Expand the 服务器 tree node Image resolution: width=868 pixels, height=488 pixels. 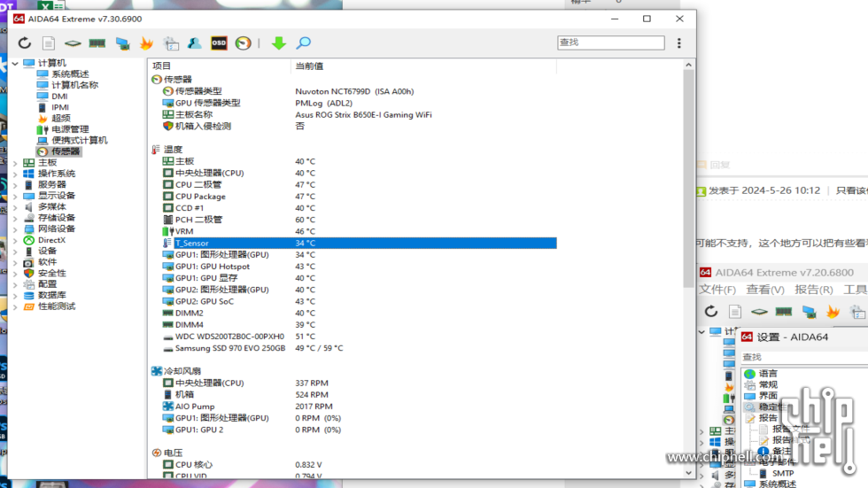coord(15,185)
